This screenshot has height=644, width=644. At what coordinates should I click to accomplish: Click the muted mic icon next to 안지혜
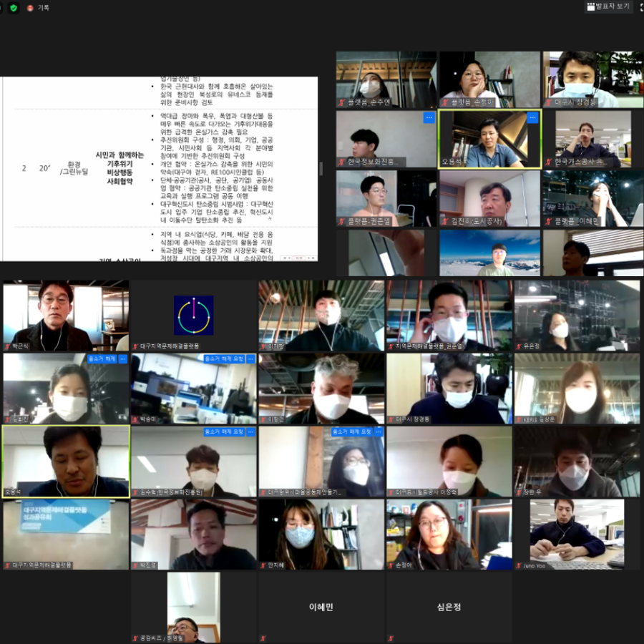pyautogui.click(x=263, y=565)
